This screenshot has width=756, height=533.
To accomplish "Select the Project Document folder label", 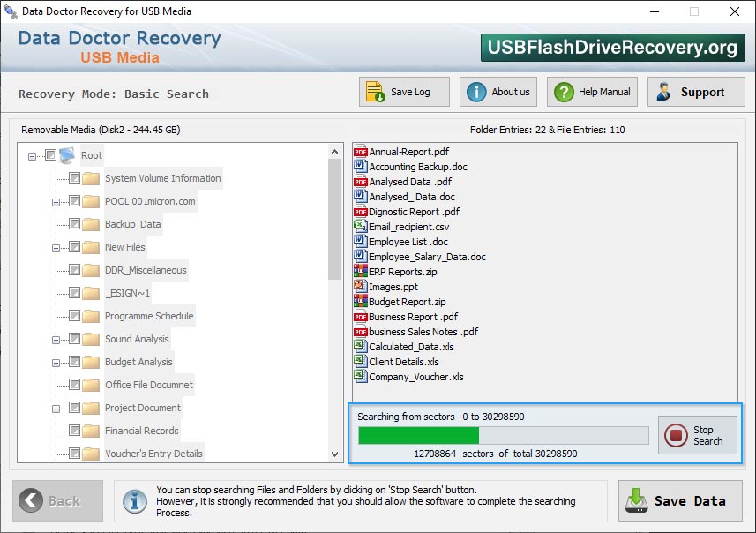I will pyautogui.click(x=143, y=408).
